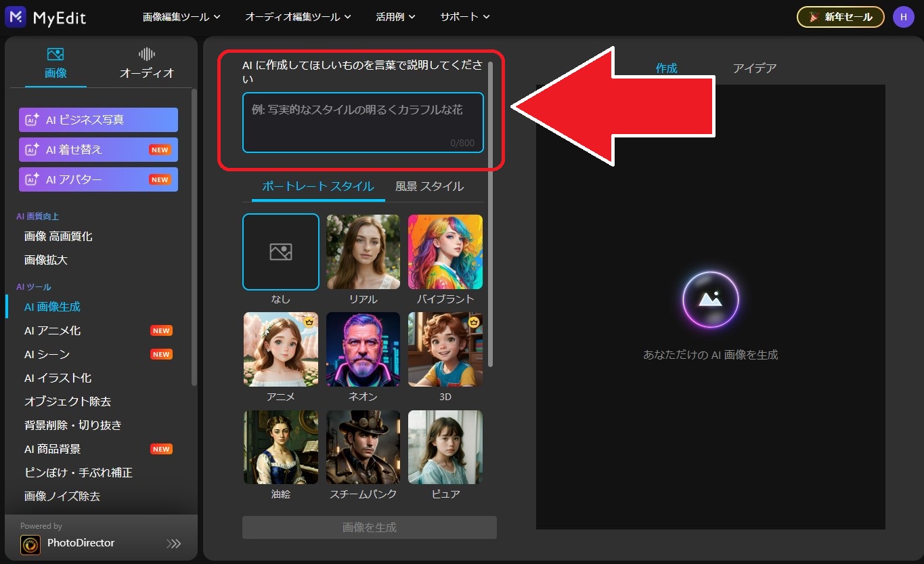
Task: Open the 活用例 dropdown
Action: click(x=395, y=17)
